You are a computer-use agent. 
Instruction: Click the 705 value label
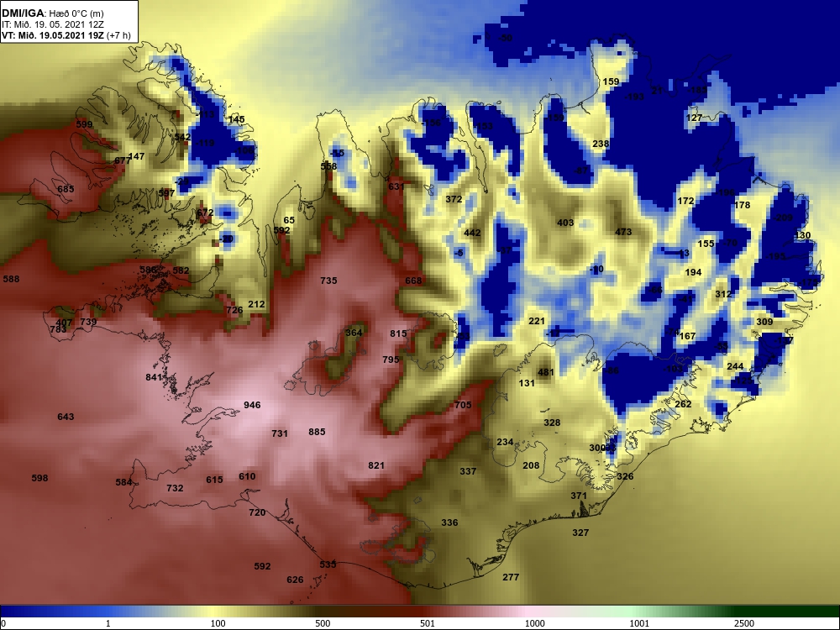(x=463, y=405)
